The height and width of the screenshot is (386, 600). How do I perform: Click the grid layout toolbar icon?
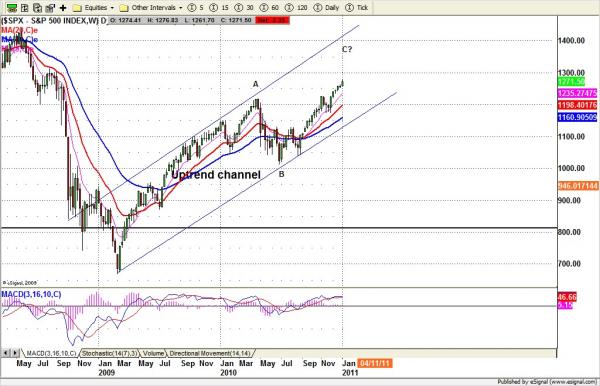coord(25,8)
